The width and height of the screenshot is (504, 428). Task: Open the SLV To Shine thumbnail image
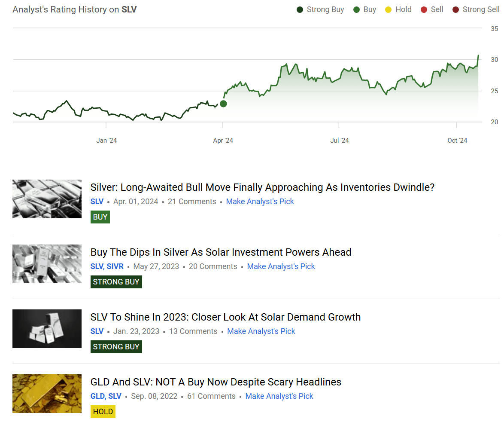tap(47, 329)
